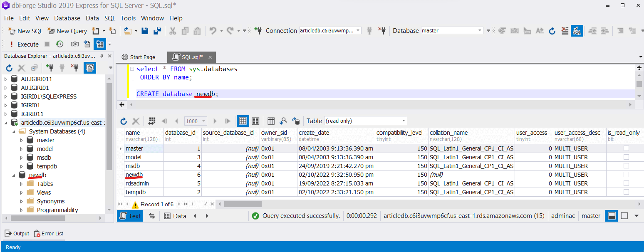Open the Error List panel
The image size is (644, 252).
click(48, 234)
